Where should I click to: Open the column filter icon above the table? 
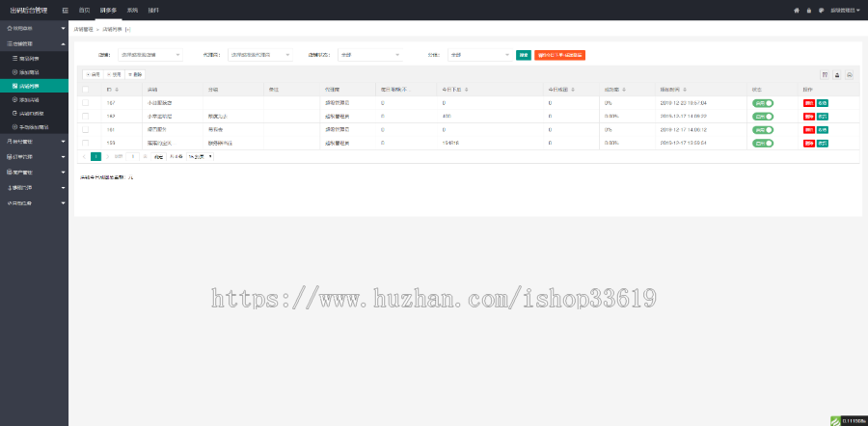point(825,74)
